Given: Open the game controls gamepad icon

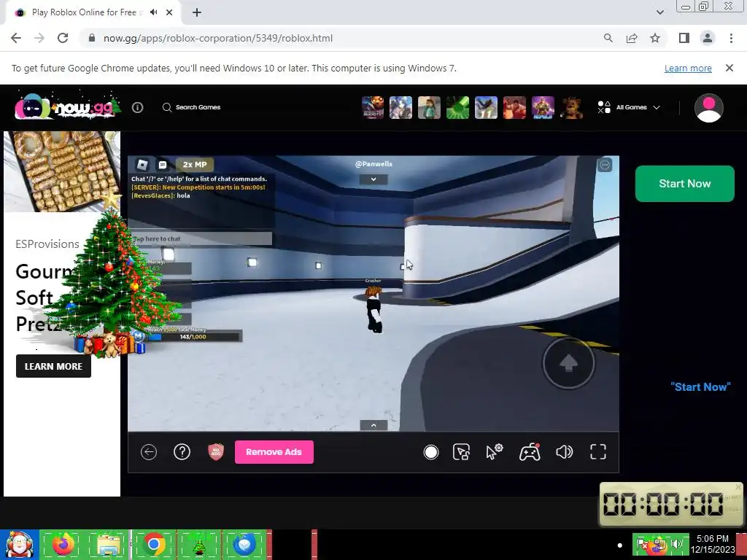Looking at the screenshot, I should click(x=530, y=452).
